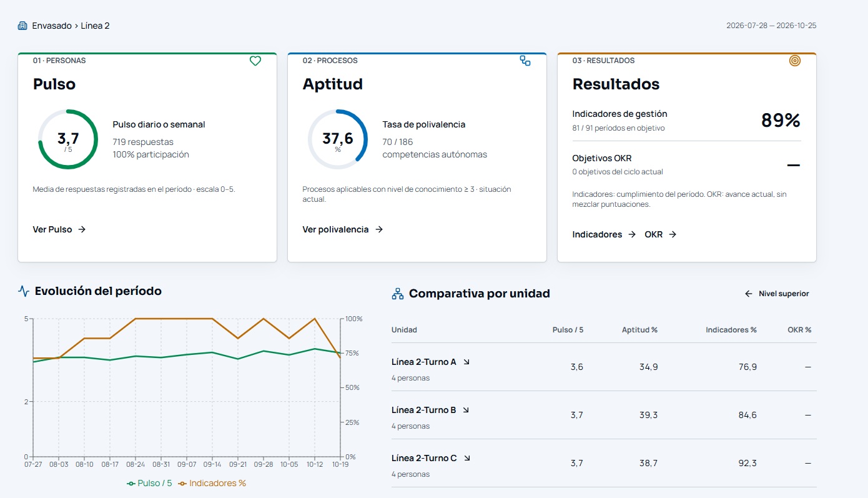Click the Tasa de polivalencia label

tap(424, 124)
